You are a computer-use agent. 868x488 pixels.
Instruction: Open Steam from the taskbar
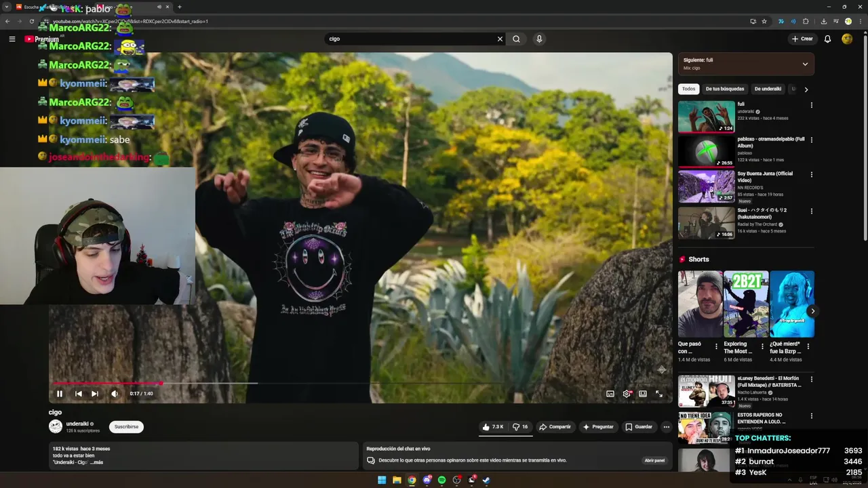click(486, 481)
